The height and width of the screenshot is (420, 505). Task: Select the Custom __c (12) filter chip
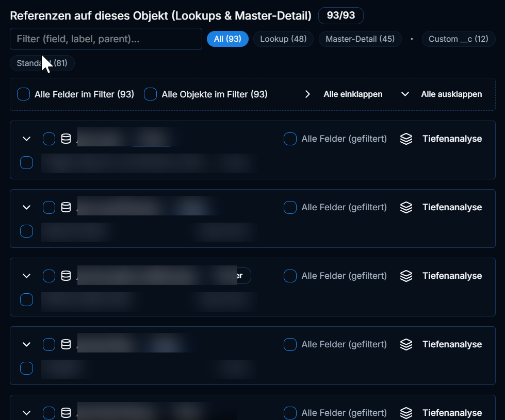(x=459, y=39)
